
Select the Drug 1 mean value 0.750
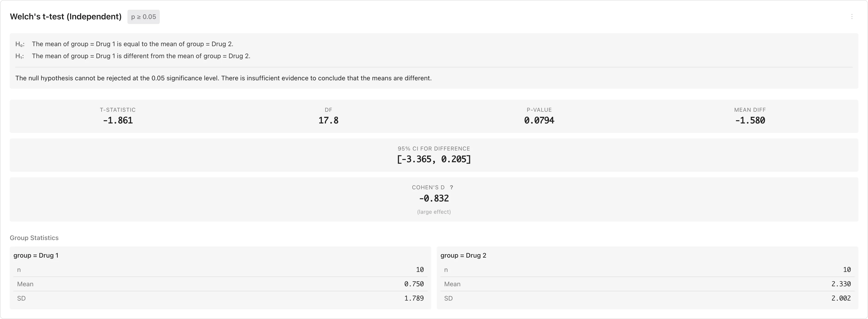414,284
